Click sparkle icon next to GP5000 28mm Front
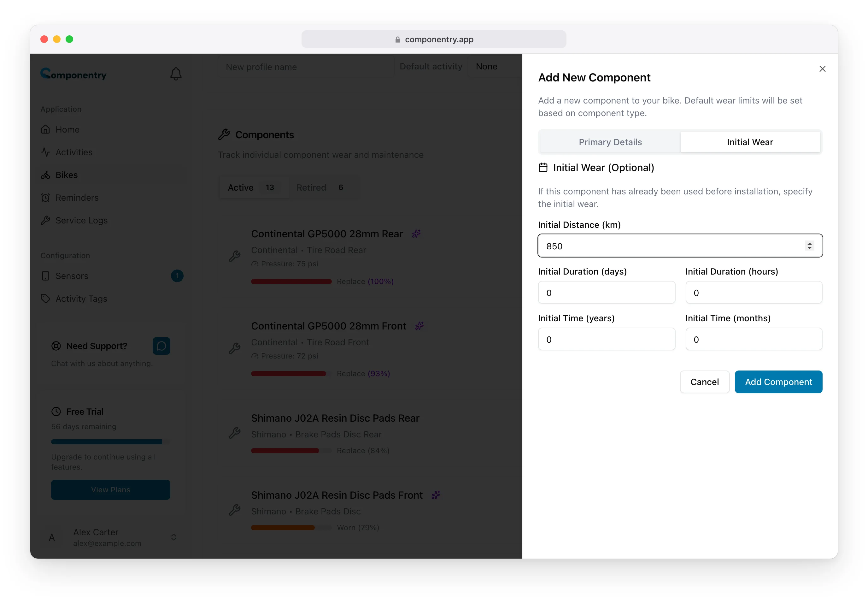 pyautogui.click(x=419, y=326)
